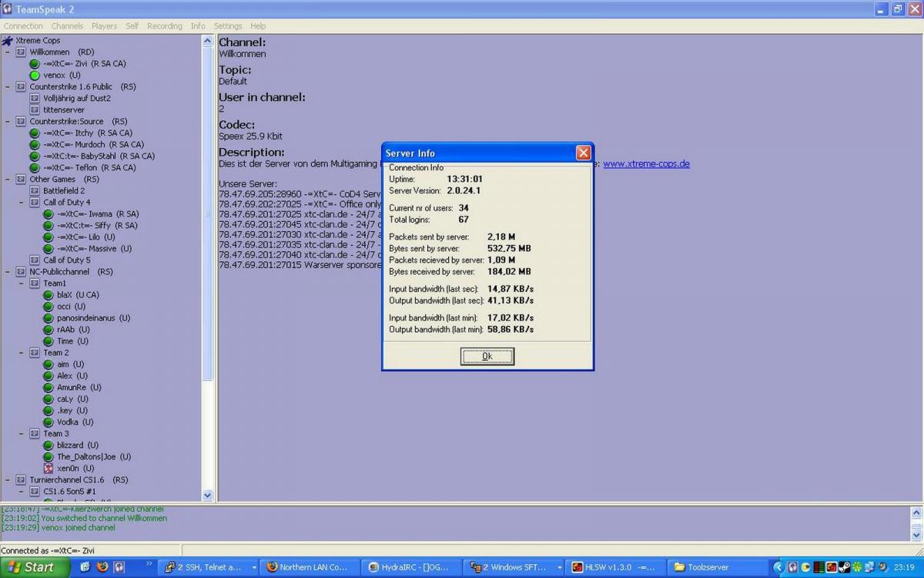Select user AmunRe in Team 2
This screenshot has height=578, width=924.
[79, 387]
